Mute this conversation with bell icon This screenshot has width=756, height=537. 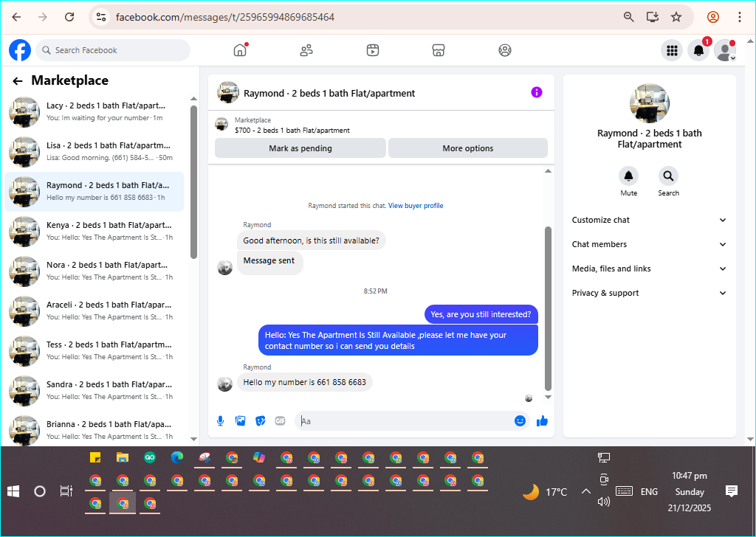[x=629, y=176]
